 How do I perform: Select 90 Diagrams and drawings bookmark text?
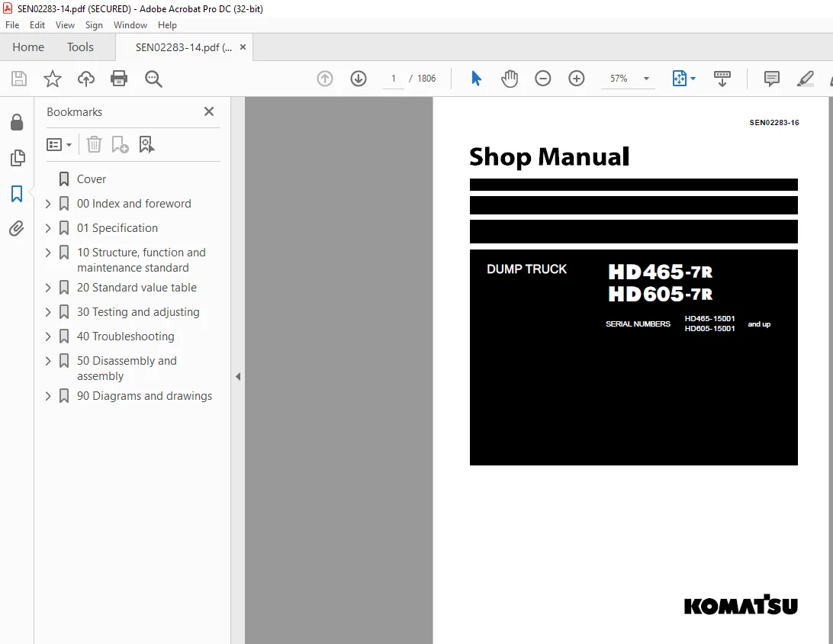(x=144, y=396)
